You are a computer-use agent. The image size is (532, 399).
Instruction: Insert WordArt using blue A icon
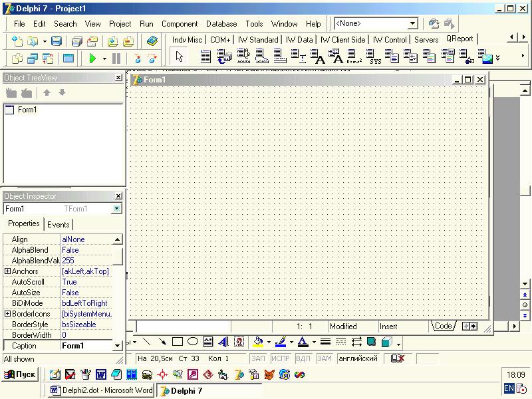pos(223,341)
